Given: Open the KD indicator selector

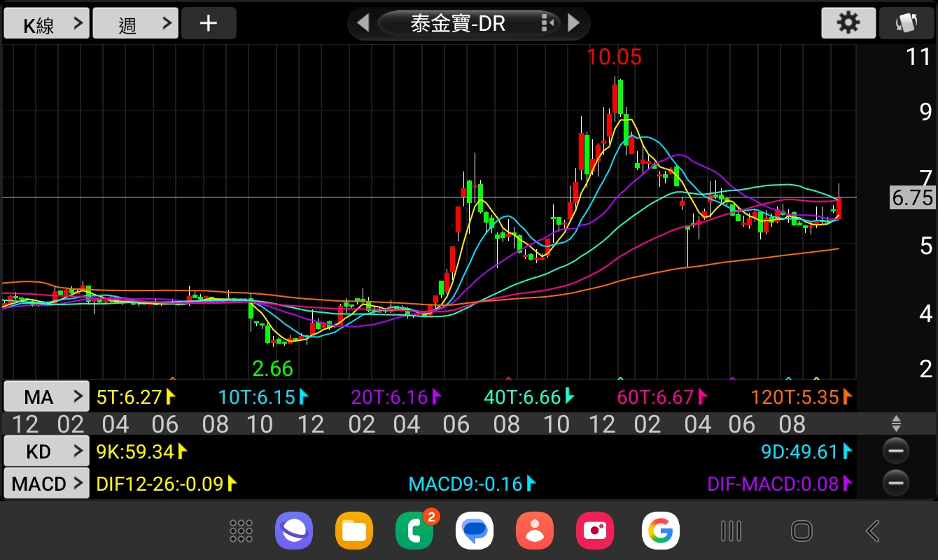Looking at the screenshot, I should click(x=46, y=451).
